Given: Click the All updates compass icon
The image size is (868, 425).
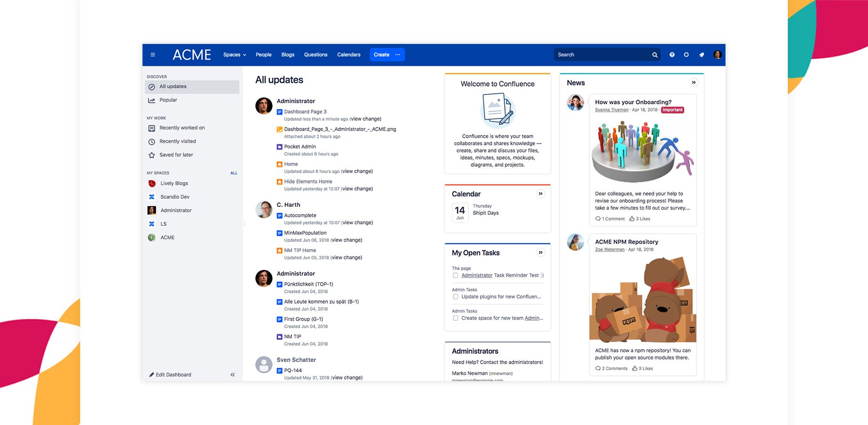Looking at the screenshot, I should coord(151,87).
